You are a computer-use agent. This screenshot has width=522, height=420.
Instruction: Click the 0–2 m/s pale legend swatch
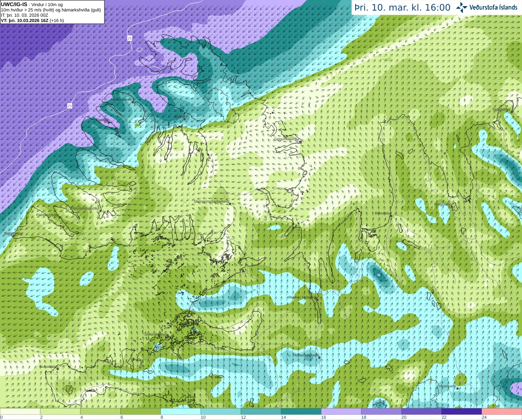point(20,411)
